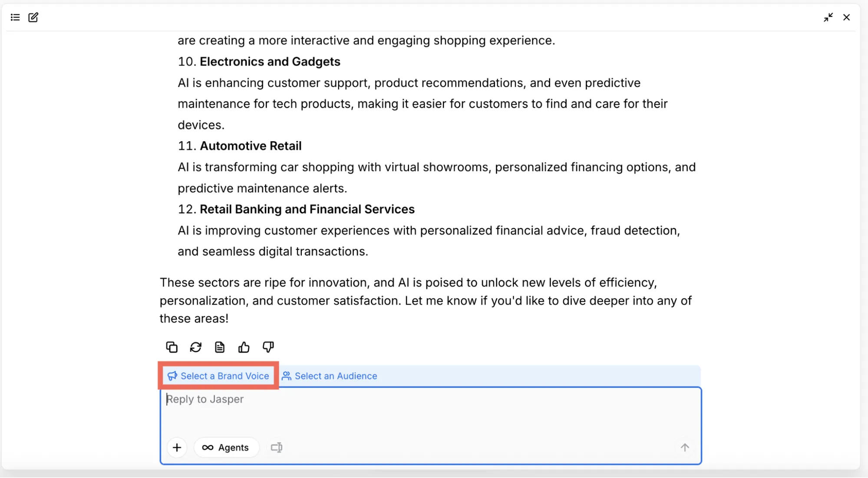The height and width of the screenshot is (478, 868).
Task: Click the plus icon to add attachment
Action: [x=177, y=448]
